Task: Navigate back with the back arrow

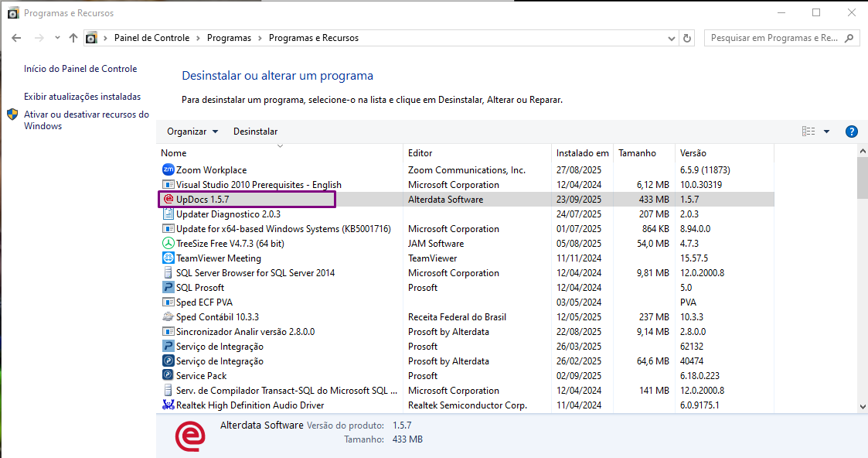Action: (x=17, y=38)
